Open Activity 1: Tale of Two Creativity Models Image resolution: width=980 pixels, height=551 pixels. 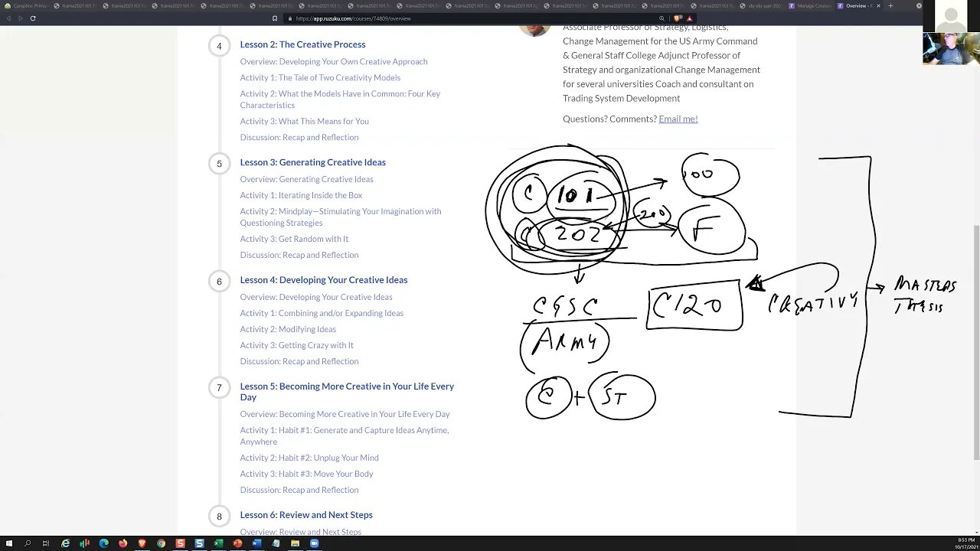tap(320, 77)
